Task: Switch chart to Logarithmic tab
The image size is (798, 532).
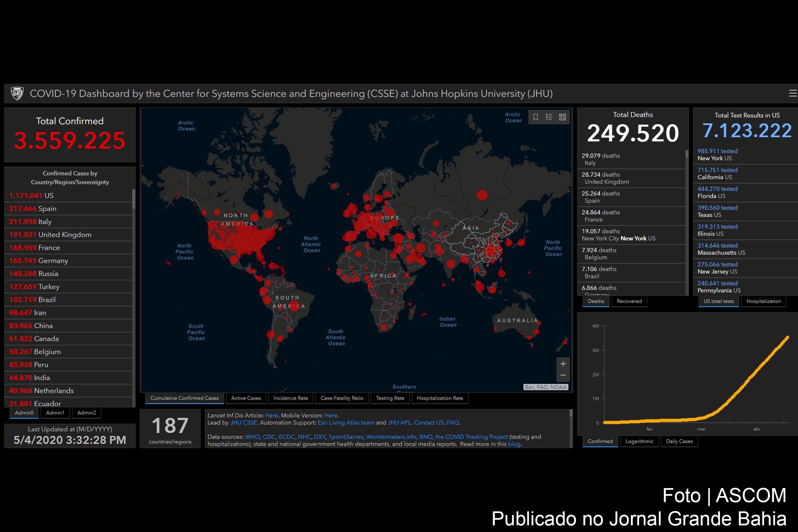Action: pyautogui.click(x=639, y=441)
